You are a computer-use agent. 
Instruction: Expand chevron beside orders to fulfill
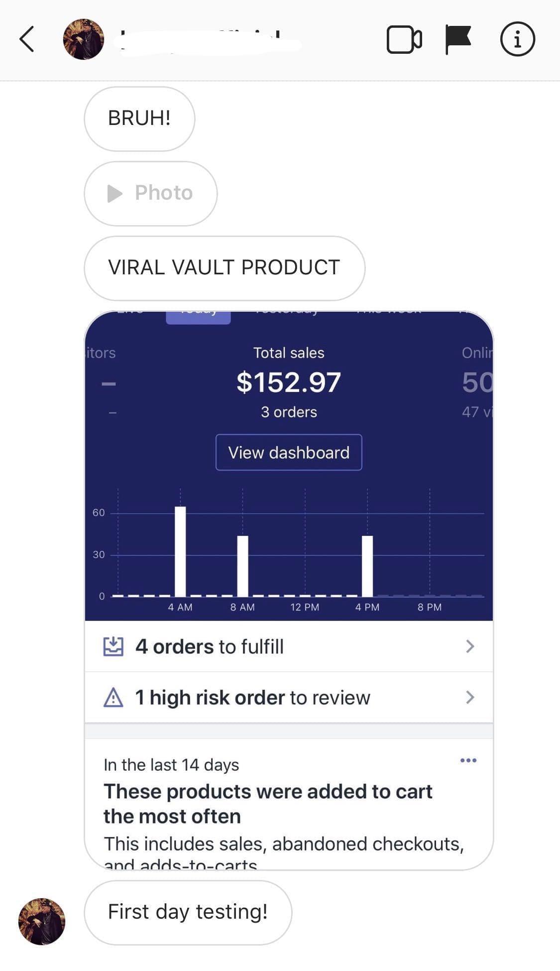(x=470, y=646)
